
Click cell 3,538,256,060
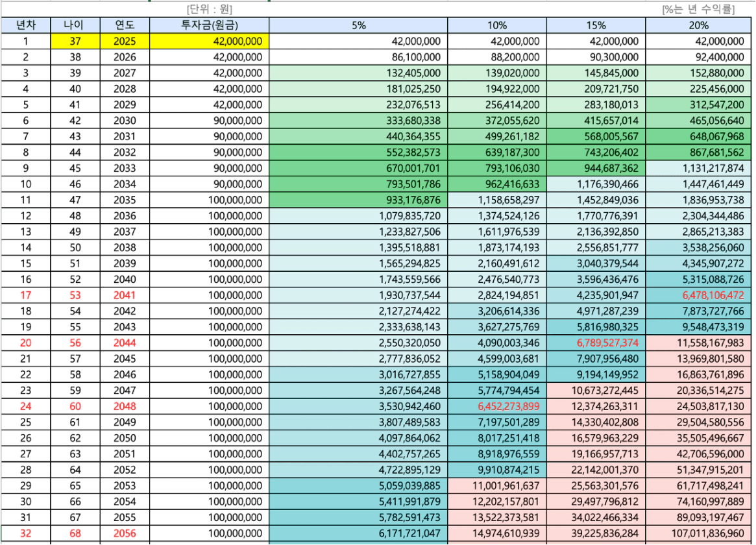[698, 248]
